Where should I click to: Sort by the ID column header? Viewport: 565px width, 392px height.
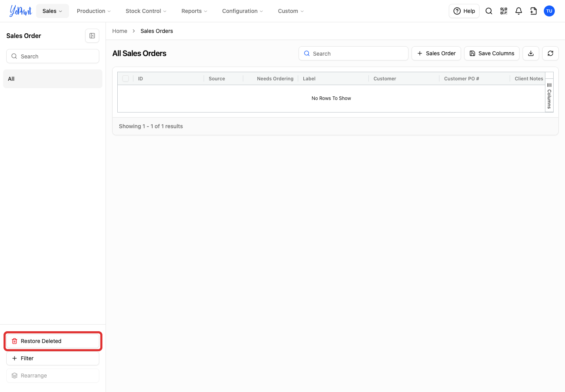[169, 78]
